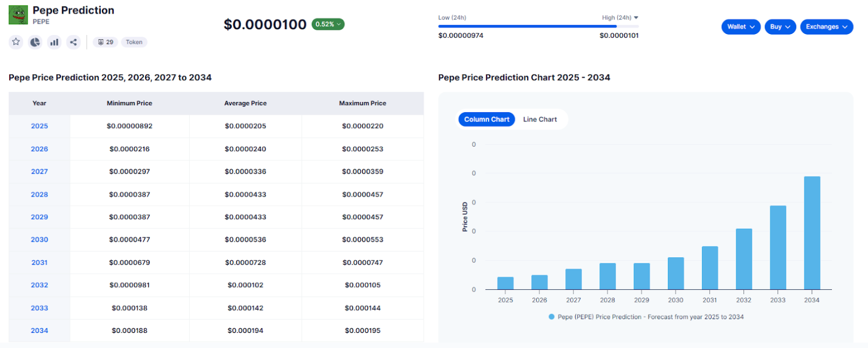Share Pepe via the share icon

click(x=73, y=42)
